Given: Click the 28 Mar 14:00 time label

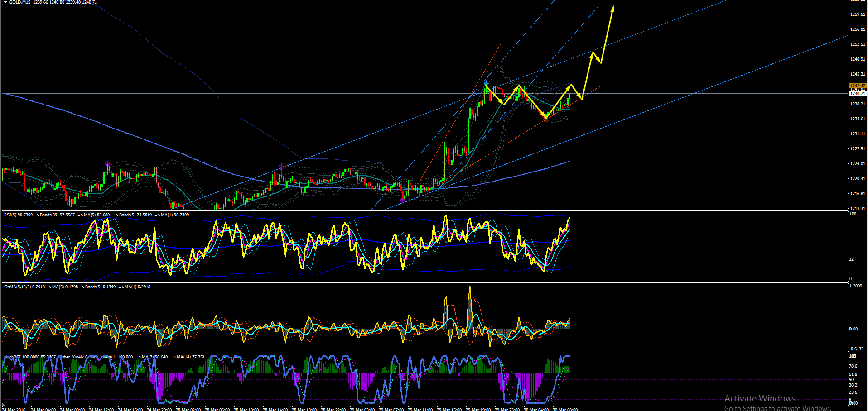Looking at the screenshot, I should click(x=275, y=409).
